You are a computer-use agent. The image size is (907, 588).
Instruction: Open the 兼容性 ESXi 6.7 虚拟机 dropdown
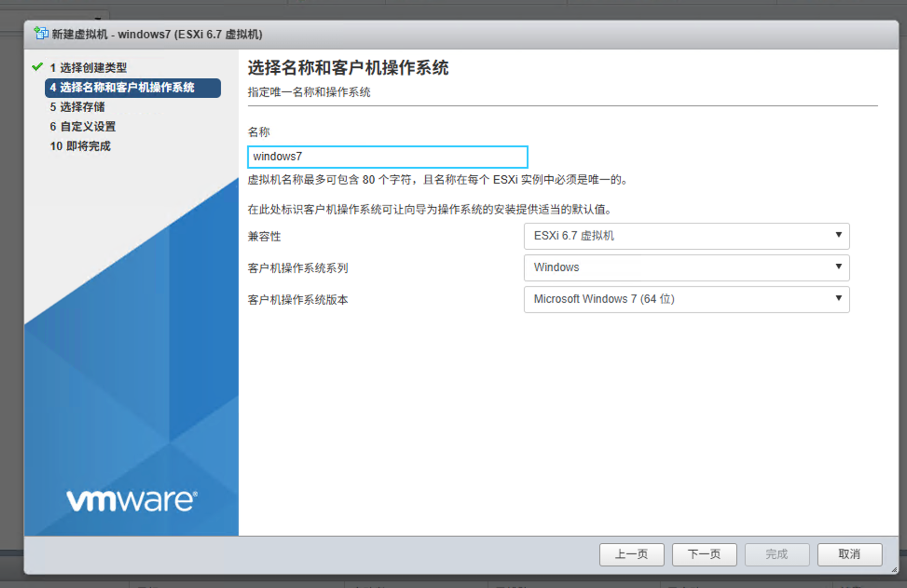tap(687, 236)
